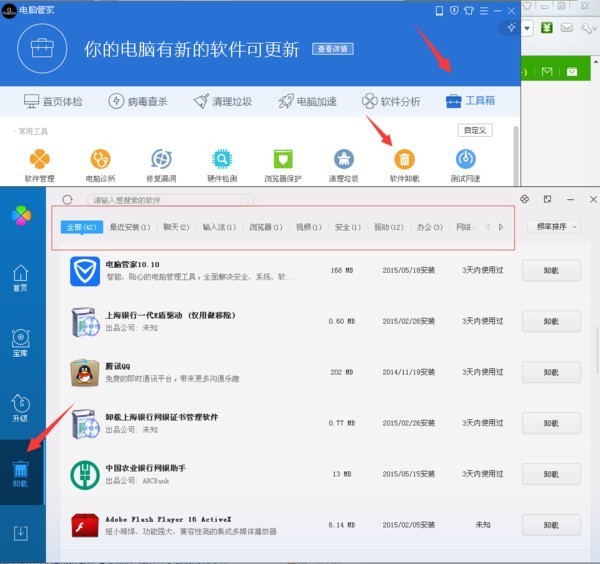The image size is (600, 564).
Task: Switch to 软件分析 tab
Action: click(391, 101)
